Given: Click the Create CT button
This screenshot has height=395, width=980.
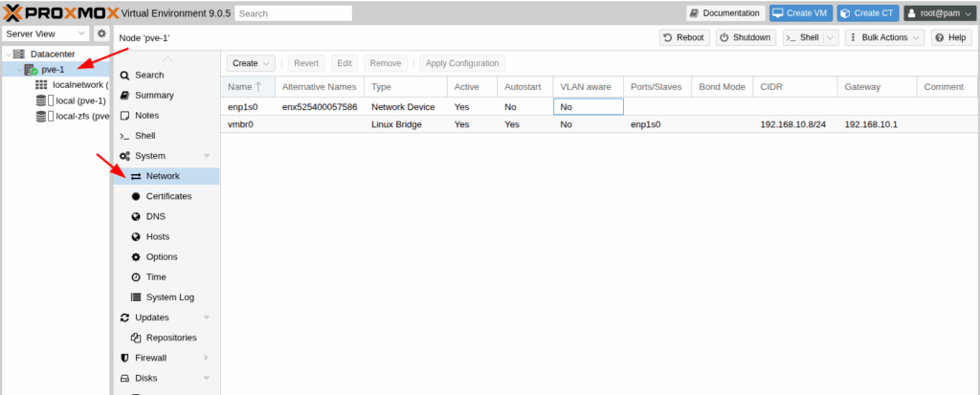Looking at the screenshot, I should [868, 13].
